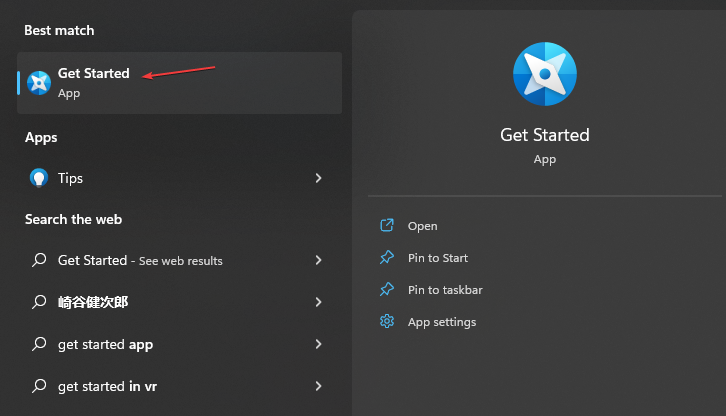This screenshot has width=726, height=416.
Task: Click the Tips lightbulb icon
Action: (39, 178)
